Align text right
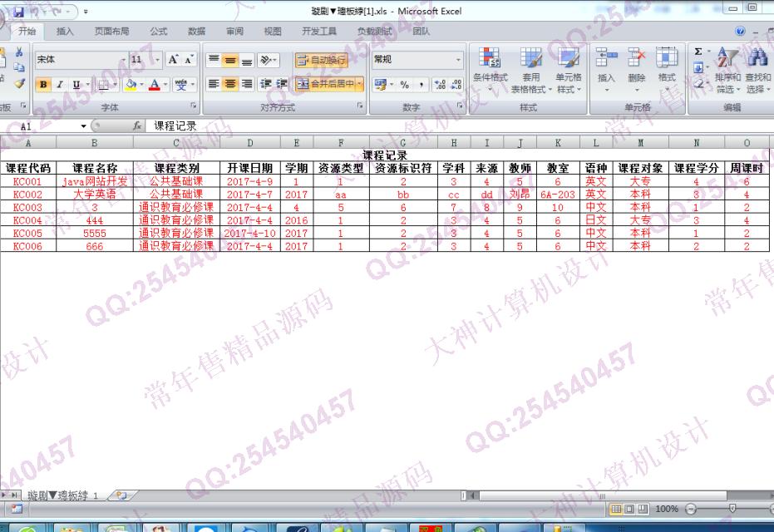The image size is (774, 532). 247,84
